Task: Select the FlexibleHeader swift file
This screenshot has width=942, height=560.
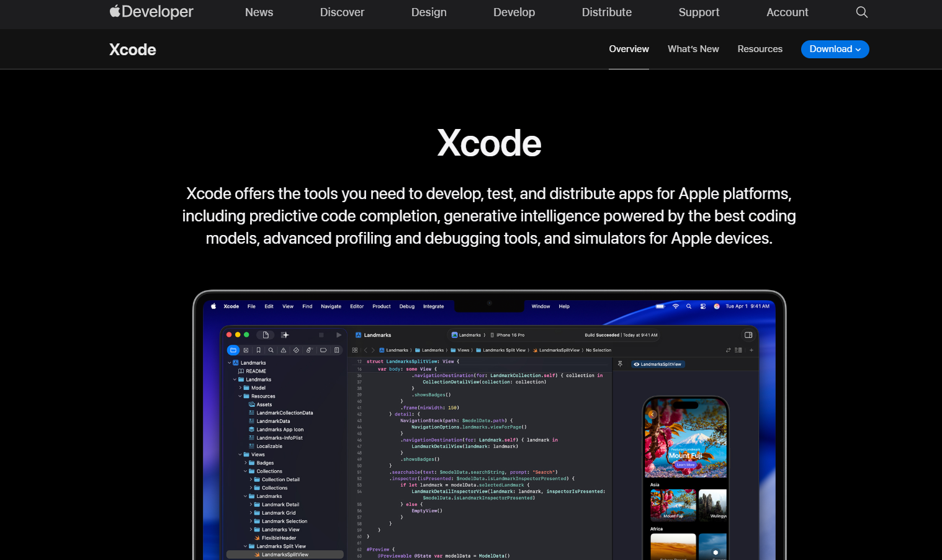Action: coord(275,538)
